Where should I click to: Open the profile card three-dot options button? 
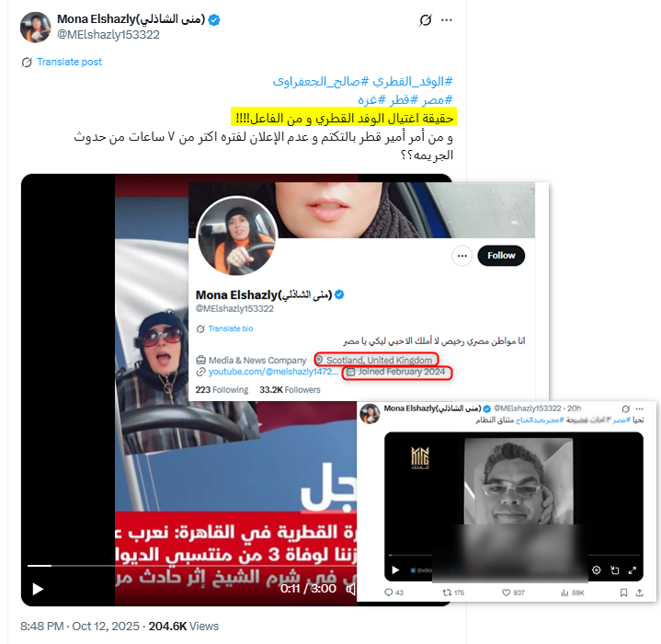coord(462,256)
